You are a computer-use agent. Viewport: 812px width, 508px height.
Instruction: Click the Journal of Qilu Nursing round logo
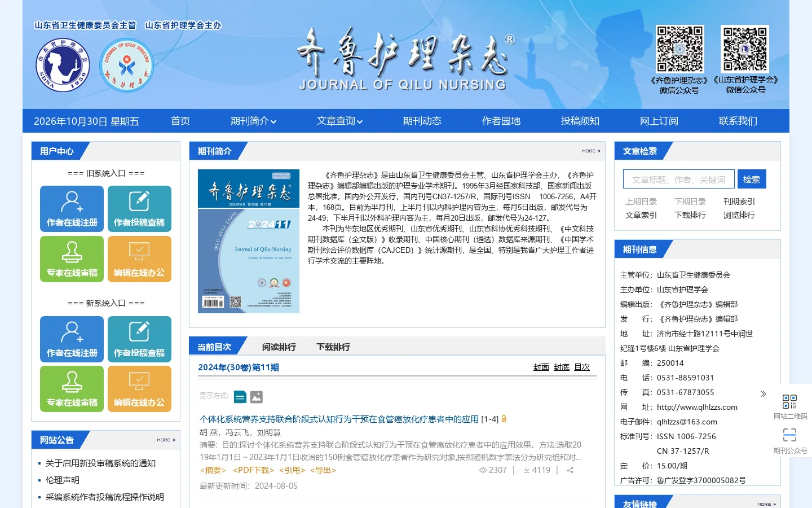point(127,65)
